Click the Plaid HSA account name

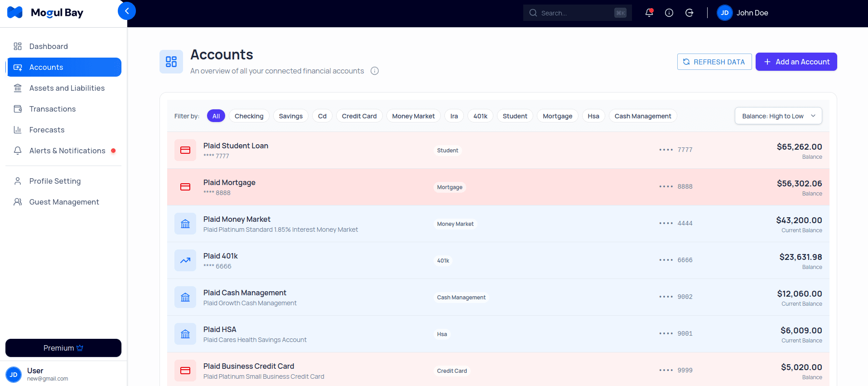[x=220, y=329]
